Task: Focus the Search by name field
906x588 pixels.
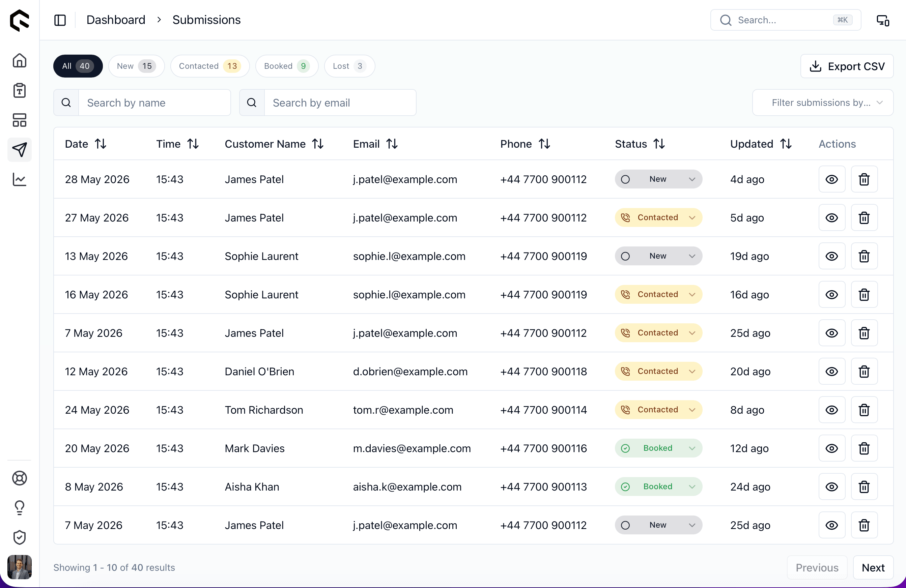Action: (154, 103)
